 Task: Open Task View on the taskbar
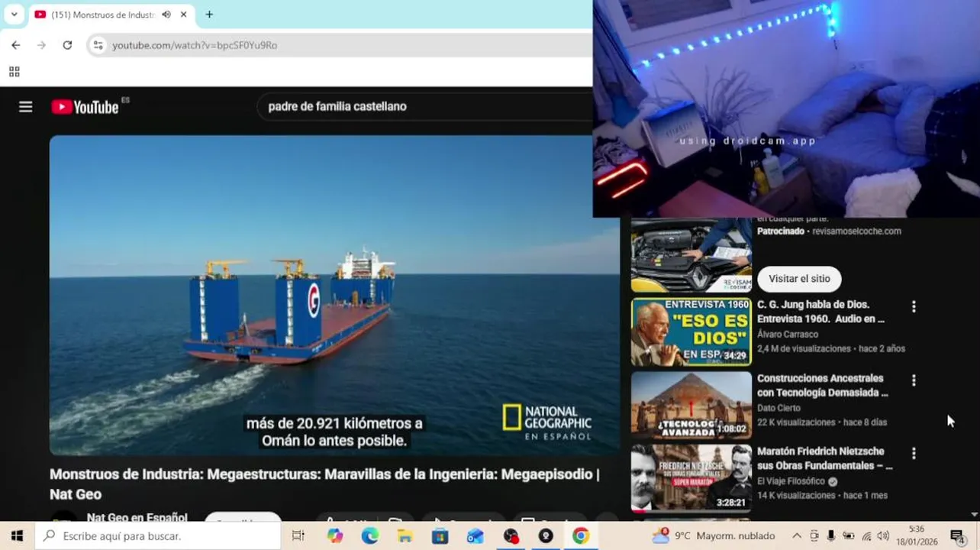[x=298, y=536]
